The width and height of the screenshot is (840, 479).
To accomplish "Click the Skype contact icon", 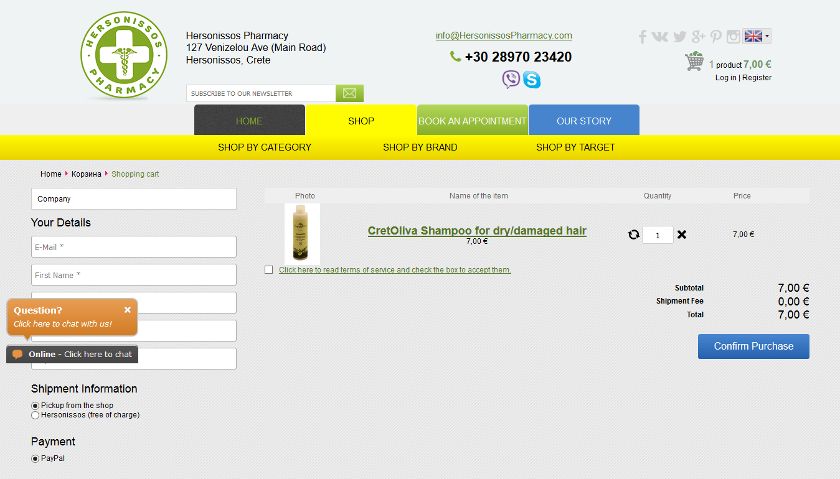I will [x=531, y=80].
